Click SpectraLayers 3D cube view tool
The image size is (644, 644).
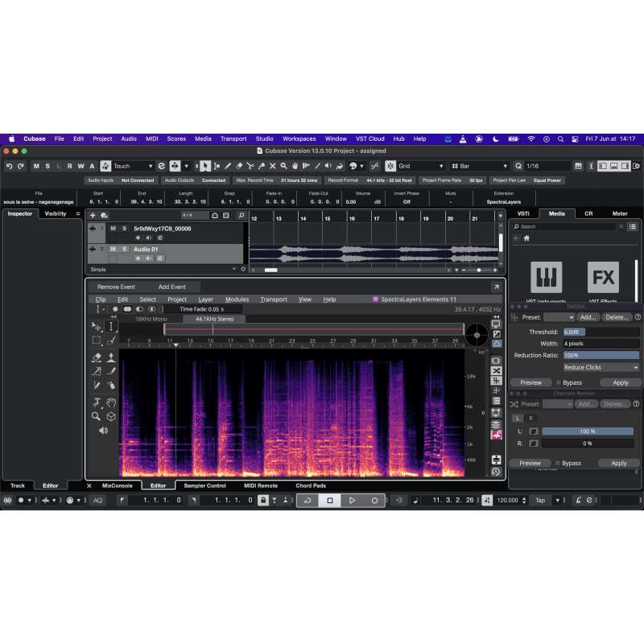coord(111,416)
